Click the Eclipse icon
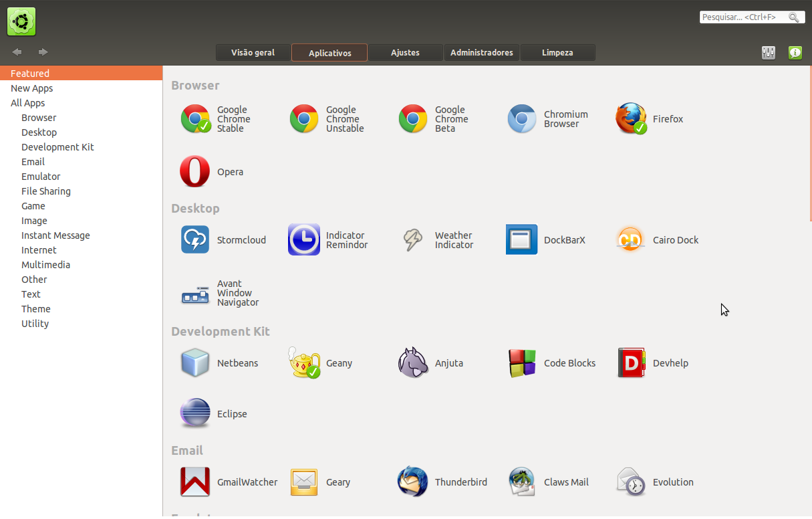 click(x=195, y=413)
